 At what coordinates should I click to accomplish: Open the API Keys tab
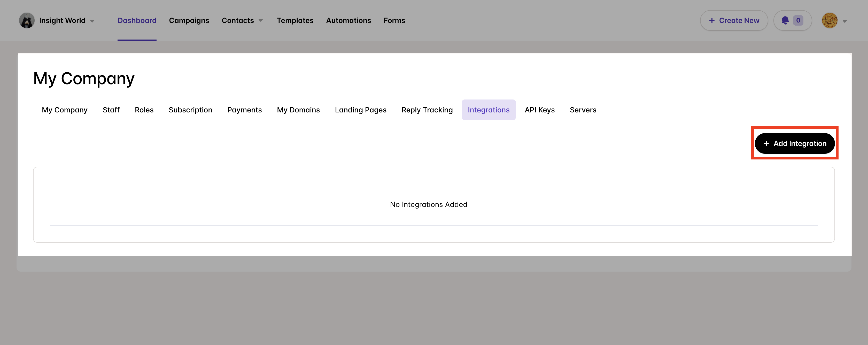(539, 110)
